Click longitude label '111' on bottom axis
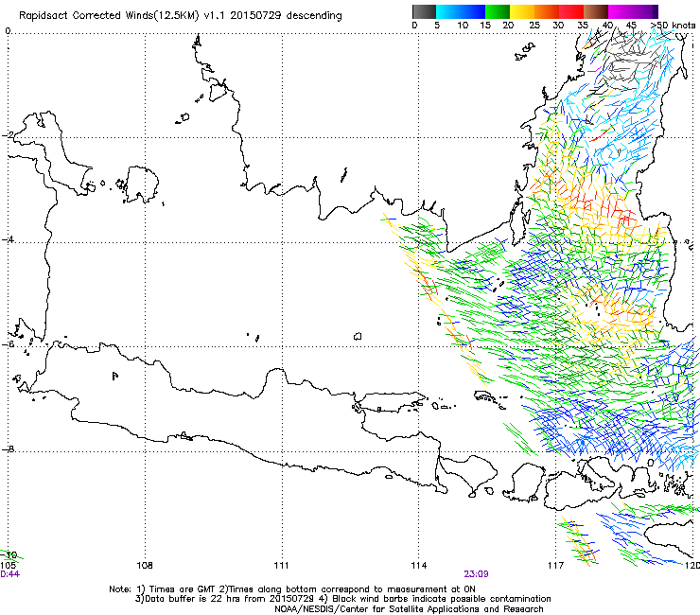 [282, 566]
